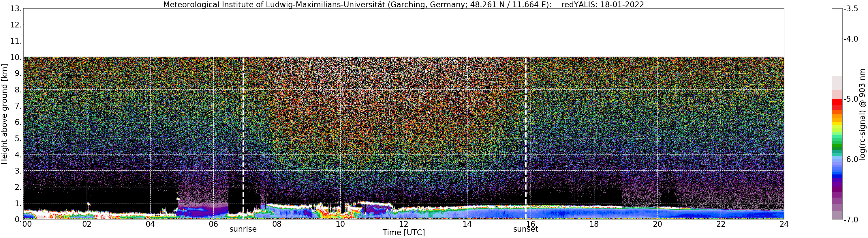Click the y-axis tick label 9.
The height and width of the screenshot is (238, 868).
tap(18, 74)
